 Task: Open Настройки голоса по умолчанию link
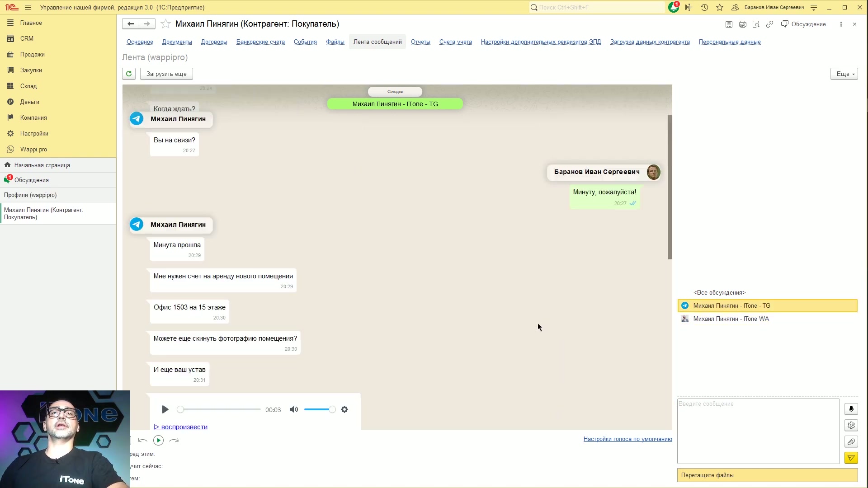point(627,439)
